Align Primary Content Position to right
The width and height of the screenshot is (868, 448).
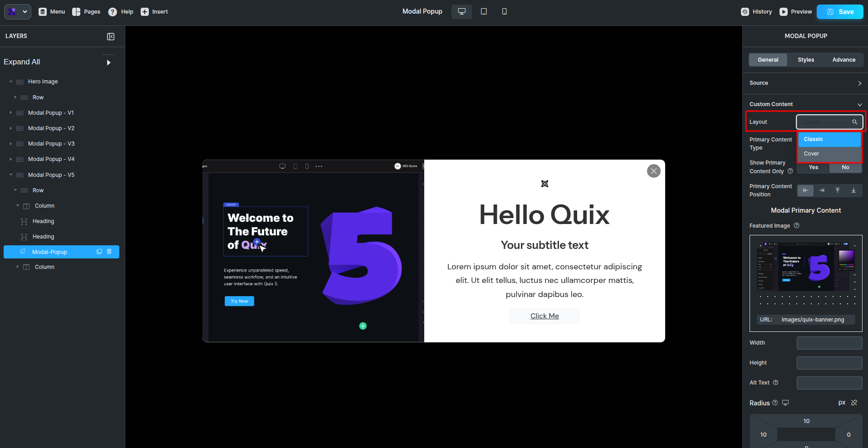click(822, 190)
